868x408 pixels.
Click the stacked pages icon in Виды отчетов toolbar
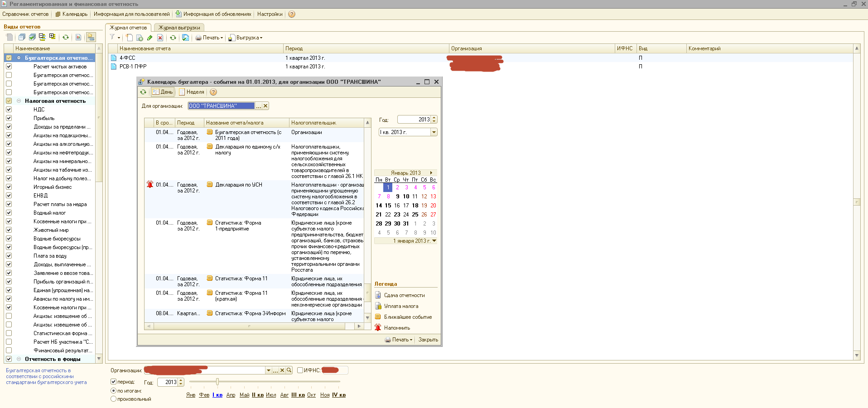22,37
